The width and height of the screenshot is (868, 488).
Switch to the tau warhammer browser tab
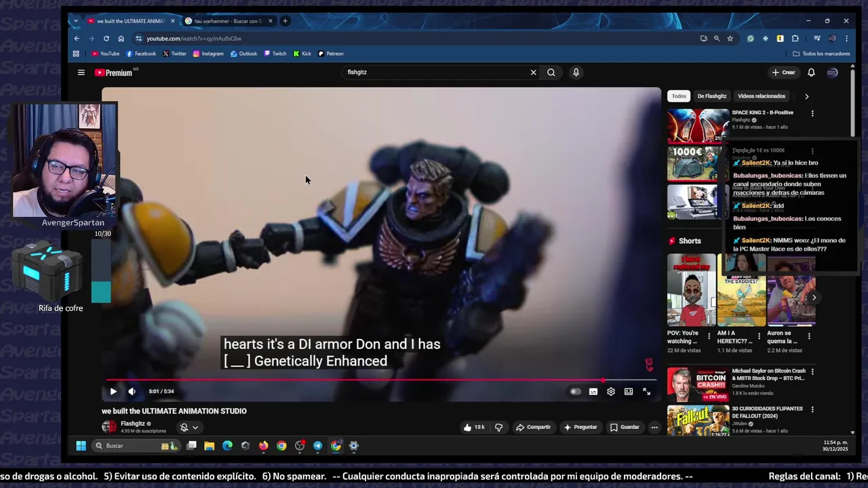coord(228,21)
